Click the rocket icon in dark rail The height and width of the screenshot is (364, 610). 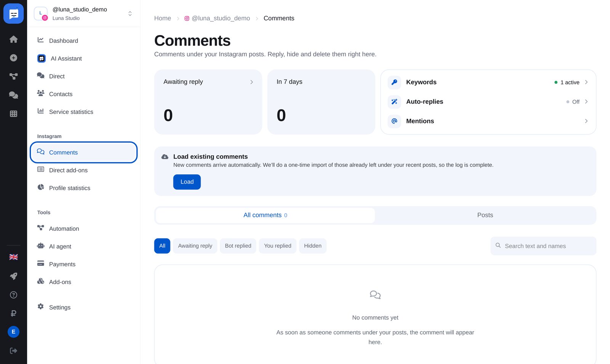pos(13,276)
